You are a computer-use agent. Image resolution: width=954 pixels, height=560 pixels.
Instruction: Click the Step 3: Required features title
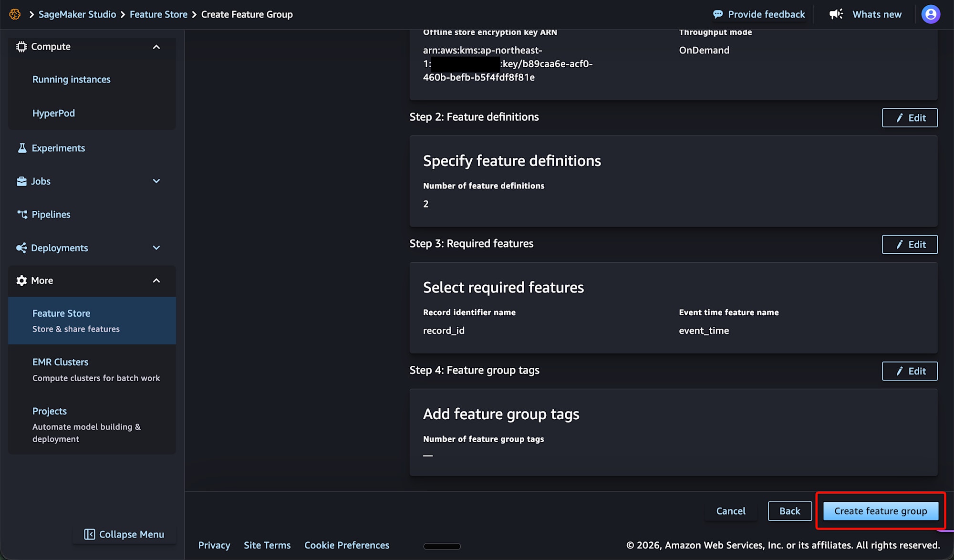(x=472, y=244)
